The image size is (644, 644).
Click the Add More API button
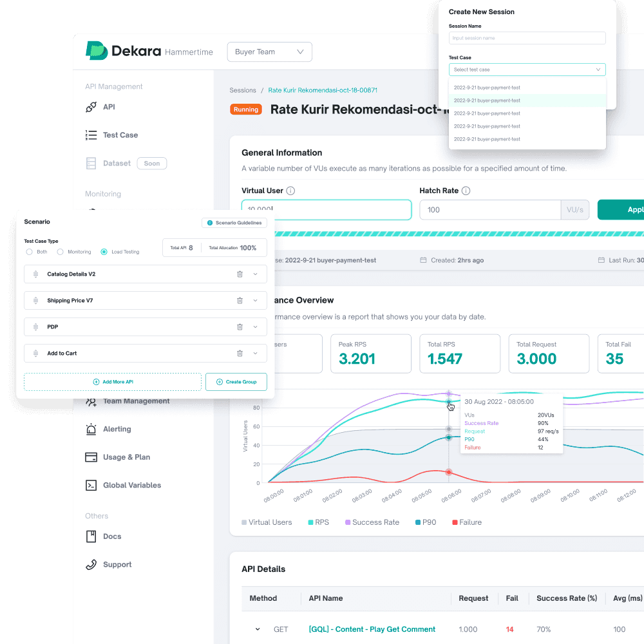click(x=113, y=382)
